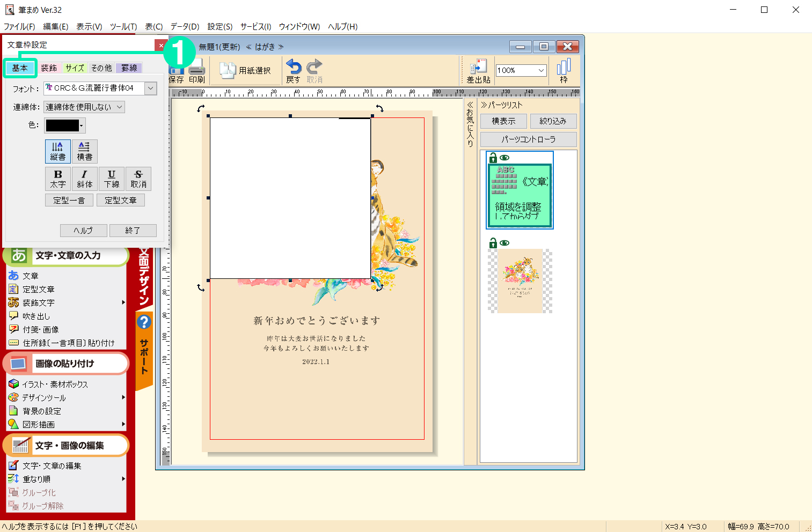Click the 定型一言 button
Screen dimensions: 812x532
coord(69,199)
